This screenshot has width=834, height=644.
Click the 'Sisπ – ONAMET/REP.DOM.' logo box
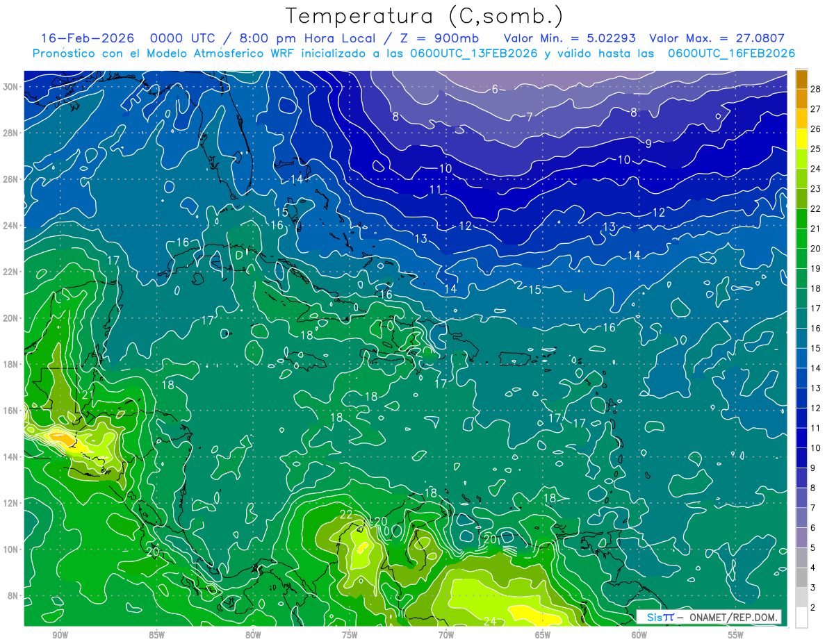(709, 617)
